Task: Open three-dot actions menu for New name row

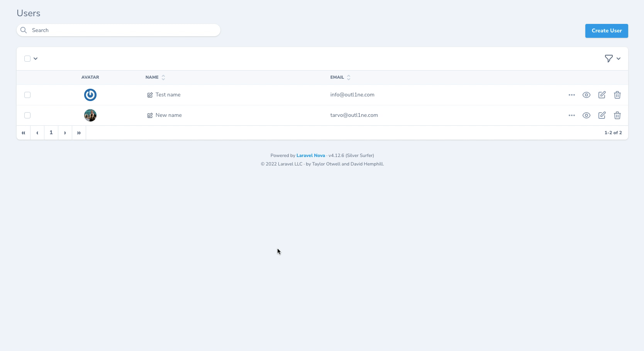Action: pyautogui.click(x=571, y=115)
